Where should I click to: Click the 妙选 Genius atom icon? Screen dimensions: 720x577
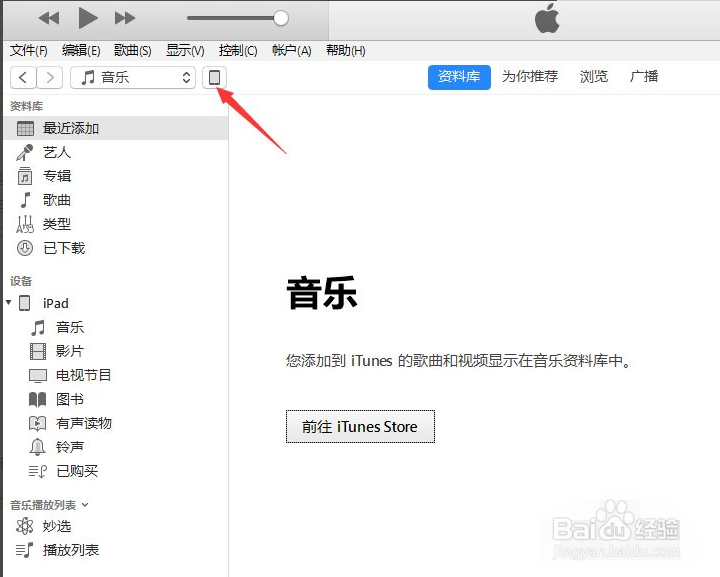click(25, 526)
